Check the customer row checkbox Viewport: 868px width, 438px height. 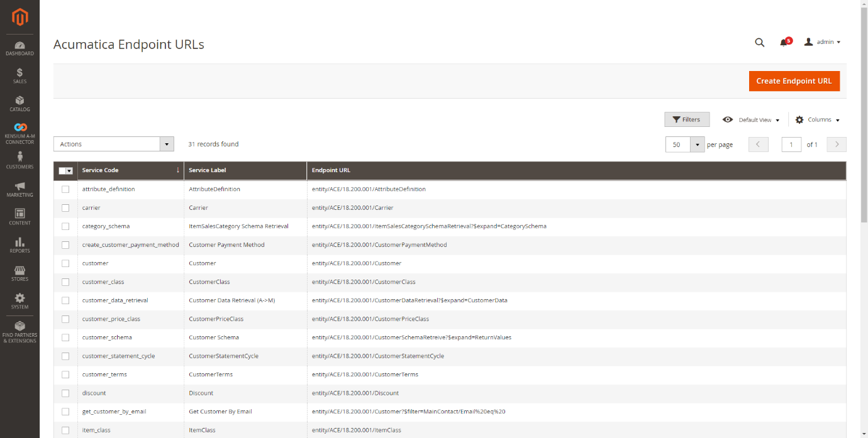[x=65, y=263]
